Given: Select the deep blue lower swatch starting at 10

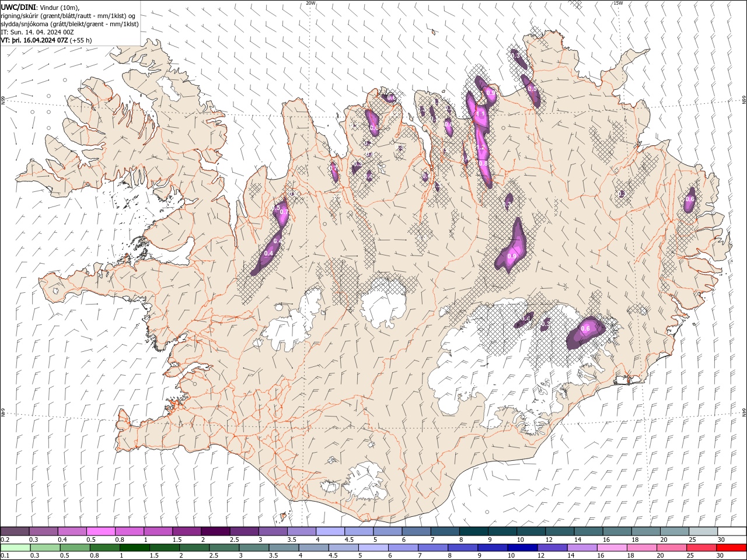Looking at the screenshot, I should click(522, 548).
